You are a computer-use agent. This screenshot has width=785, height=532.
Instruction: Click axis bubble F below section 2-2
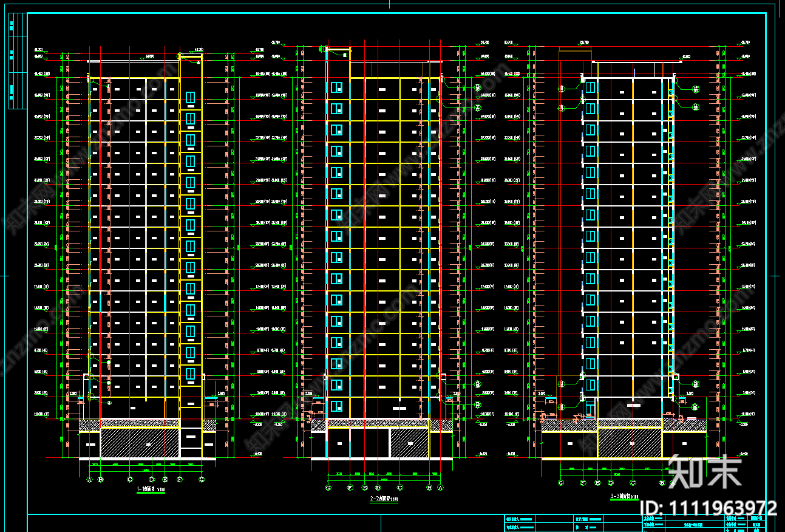point(350,488)
